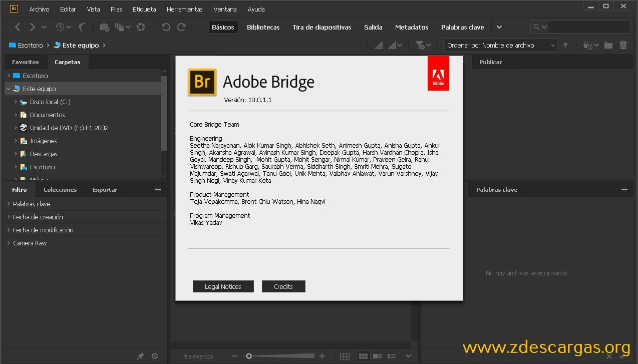Toggle ascending sort arrow
Image resolution: width=638 pixels, height=364 pixels.
(565, 45)
